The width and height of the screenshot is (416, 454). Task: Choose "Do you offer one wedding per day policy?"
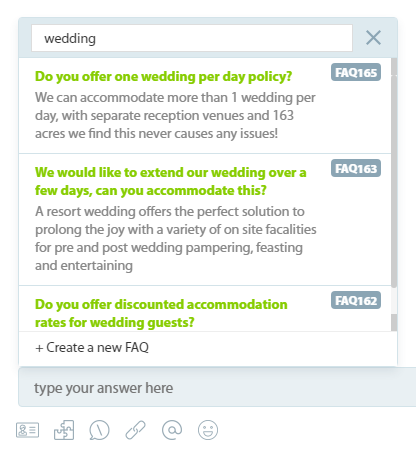163,76
